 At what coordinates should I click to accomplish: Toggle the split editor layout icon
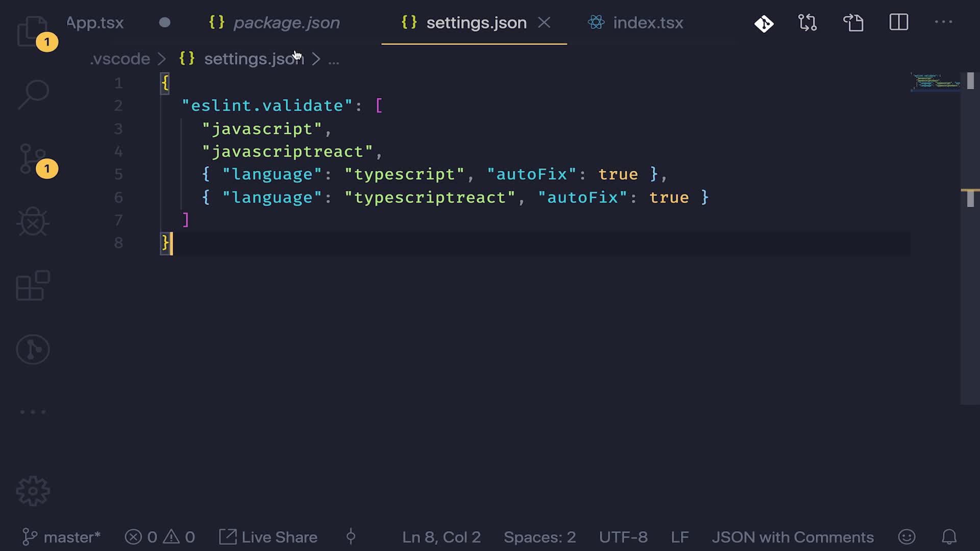click(898, 22)
